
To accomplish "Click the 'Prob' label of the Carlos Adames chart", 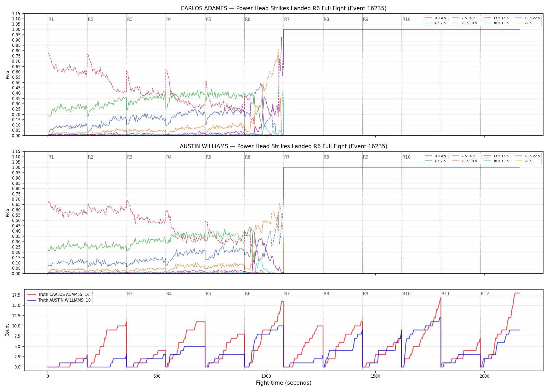I will coord(8,75).
